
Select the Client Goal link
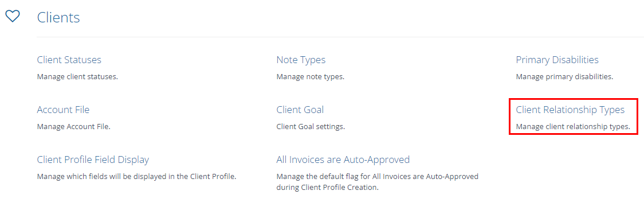tap(300, 110)
